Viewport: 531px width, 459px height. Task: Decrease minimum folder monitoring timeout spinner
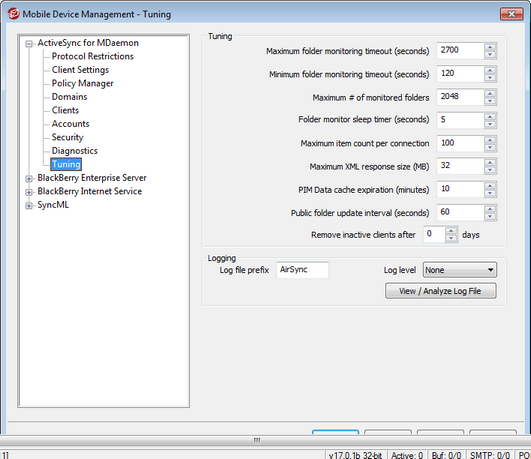(490, 78)
